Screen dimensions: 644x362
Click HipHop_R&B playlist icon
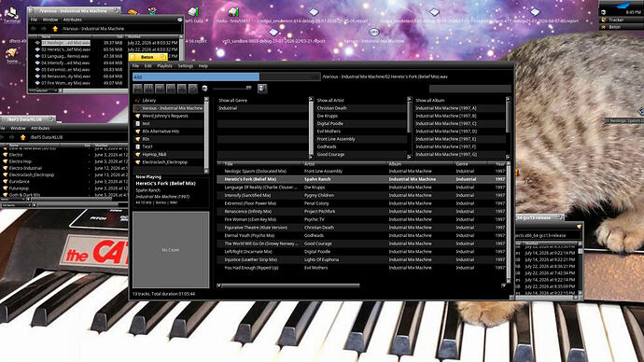(137, 154)
